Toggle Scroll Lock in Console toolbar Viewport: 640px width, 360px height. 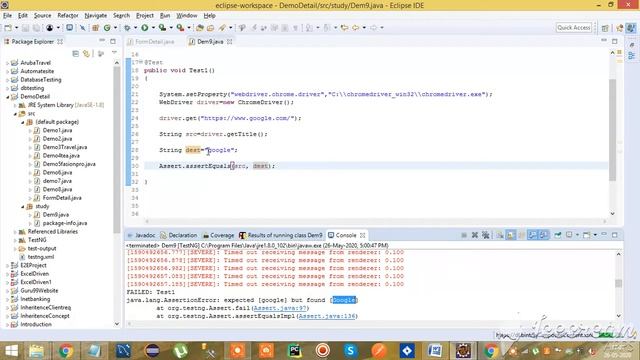point(511,235)
